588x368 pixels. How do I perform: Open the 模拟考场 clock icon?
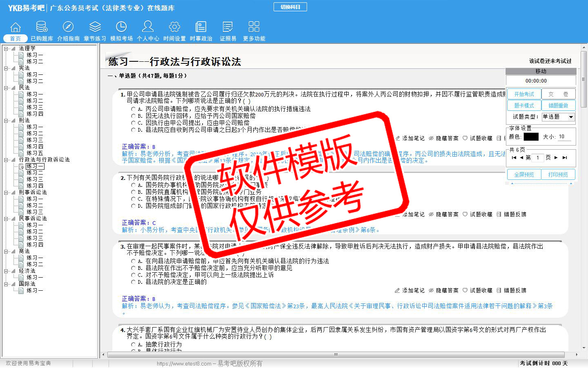pos(121,27)
